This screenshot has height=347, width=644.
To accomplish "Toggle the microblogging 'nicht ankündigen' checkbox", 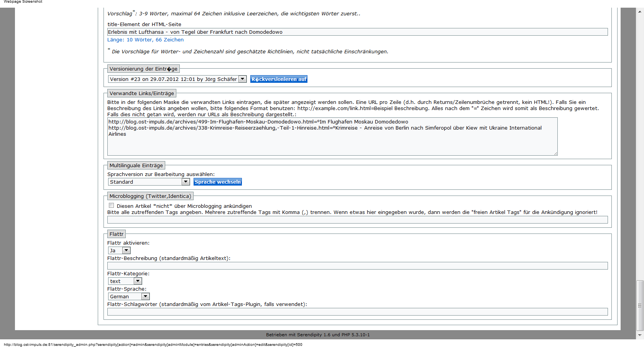I will click(112, 206).
